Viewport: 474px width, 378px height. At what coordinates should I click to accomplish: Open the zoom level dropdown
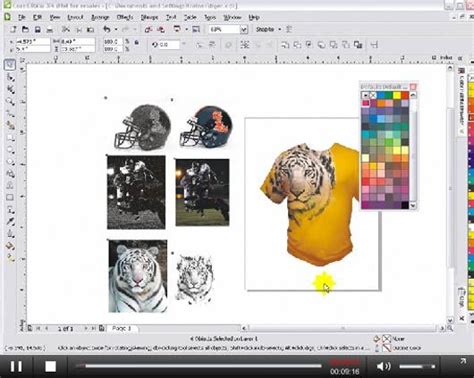pyautogui.click(x=244, y=30)
